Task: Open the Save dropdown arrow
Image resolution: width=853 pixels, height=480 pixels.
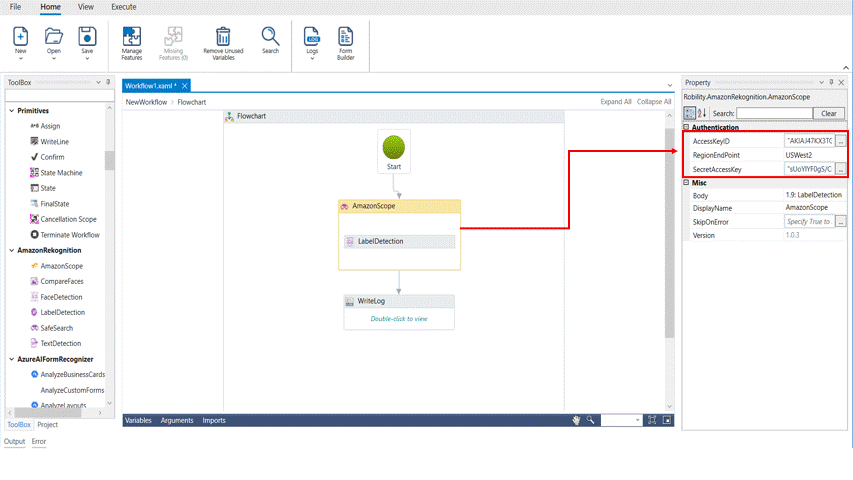Action: (x=87, y=58)
